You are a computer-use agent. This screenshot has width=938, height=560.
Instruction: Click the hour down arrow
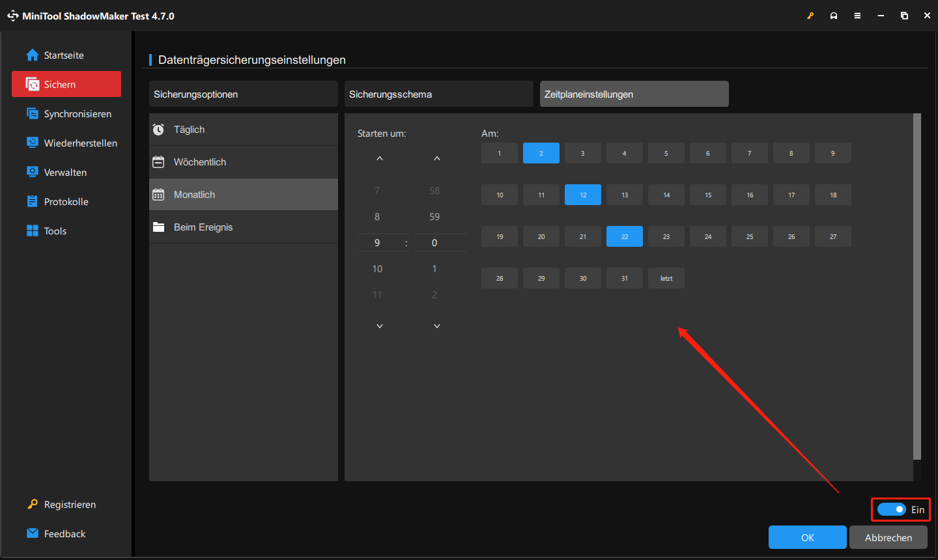tap(380, 326)
